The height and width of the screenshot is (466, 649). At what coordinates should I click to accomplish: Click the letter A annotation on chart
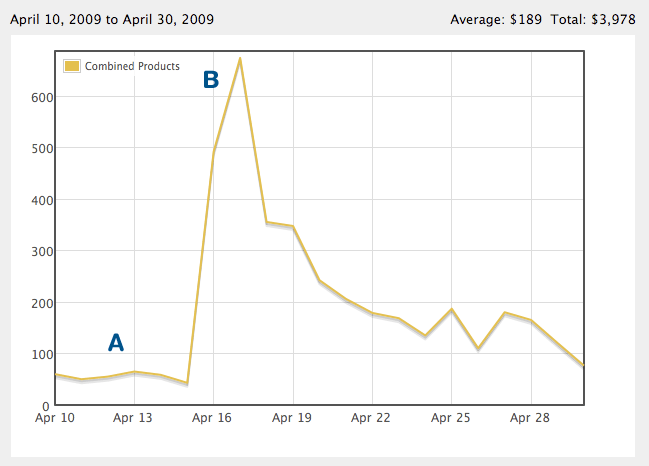tap(116, 343)
